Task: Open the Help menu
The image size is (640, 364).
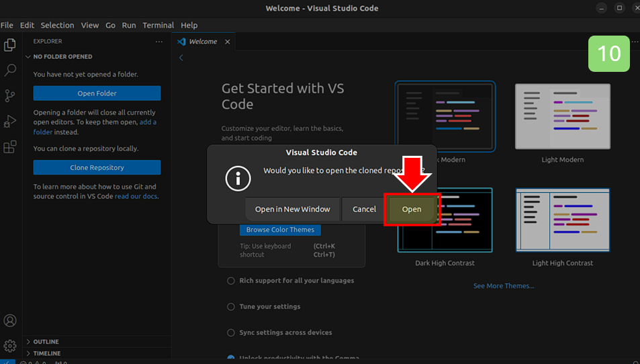Action: click(189, 26)
